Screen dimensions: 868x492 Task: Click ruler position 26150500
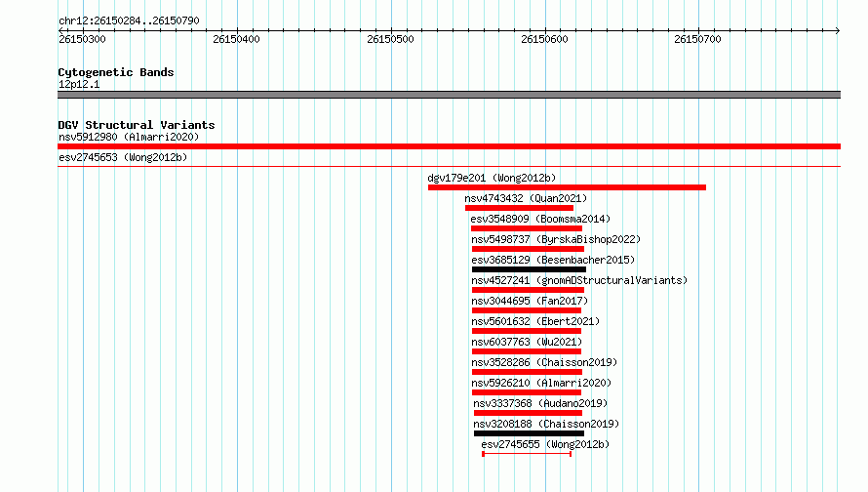[x=390, y=39]
